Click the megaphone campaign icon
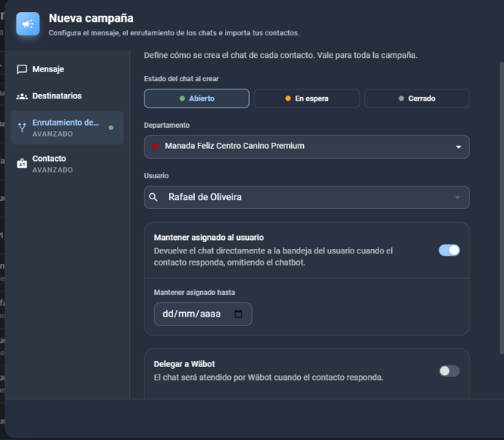Image resolution: width=504 pixels, height=440 pixels. point(28,24)
